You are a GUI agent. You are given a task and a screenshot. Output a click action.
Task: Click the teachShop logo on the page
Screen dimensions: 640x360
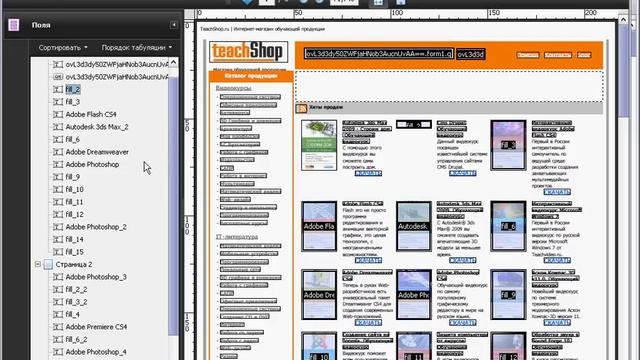pos(248,52)
